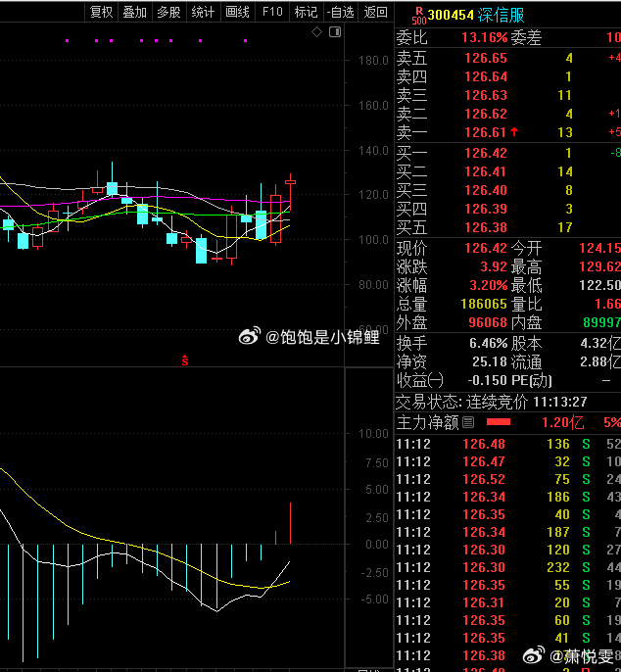
Task: Activate the 画线 drawing tool
Action: tap(237, 12)
